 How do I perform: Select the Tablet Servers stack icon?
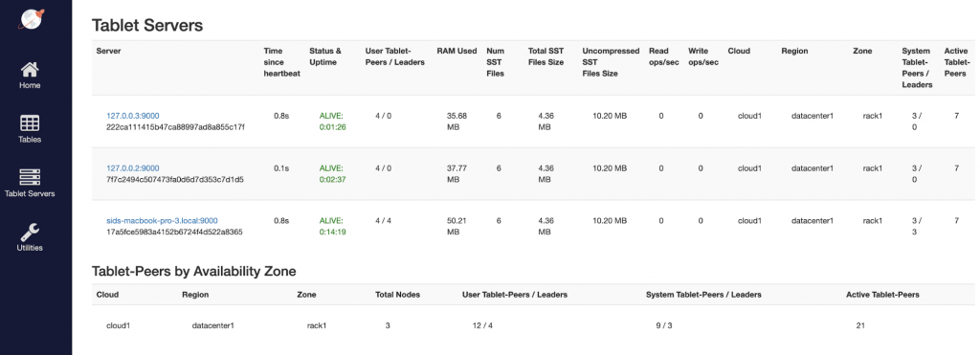(30, 178)
